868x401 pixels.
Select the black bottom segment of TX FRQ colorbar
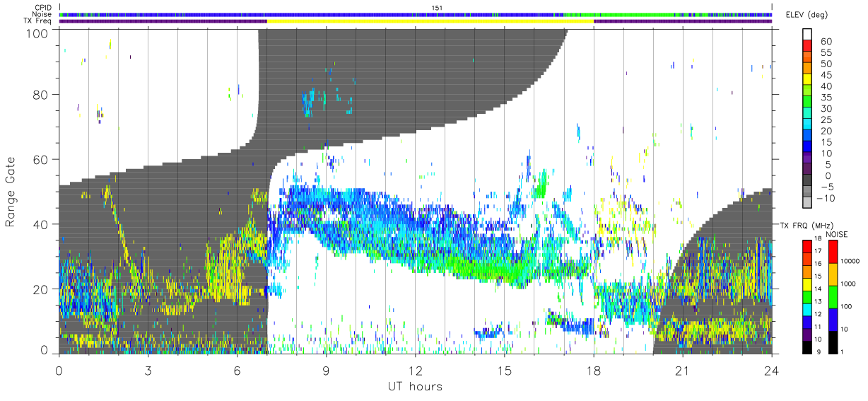pyautogui.click(x=808, y=347)
